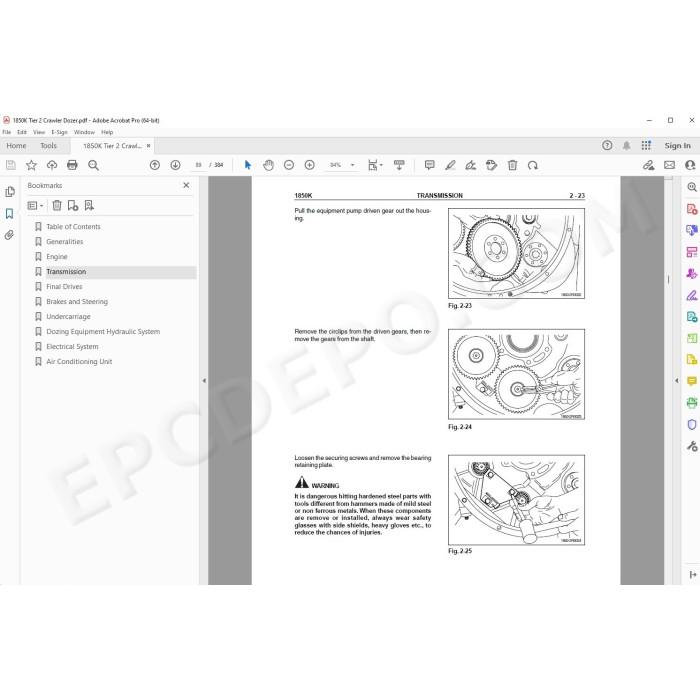
Task: Go to next page arrow
Action: coord(175,165)
